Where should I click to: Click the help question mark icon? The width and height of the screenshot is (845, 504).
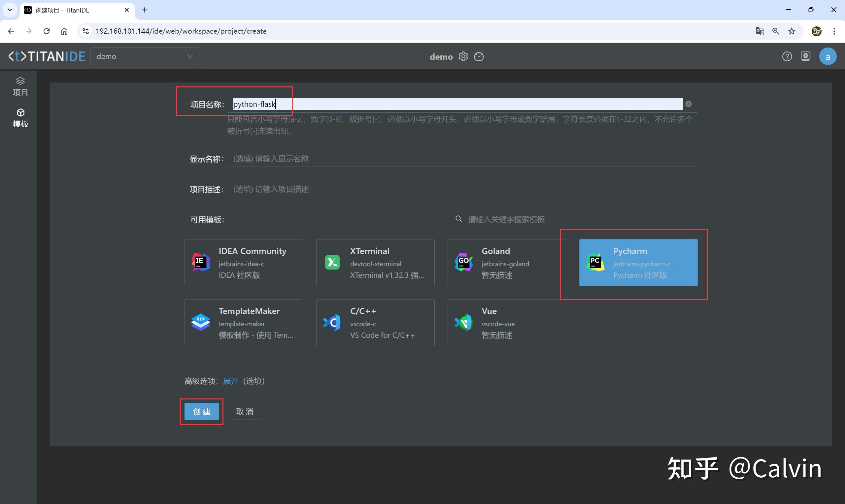click(787, 56)
